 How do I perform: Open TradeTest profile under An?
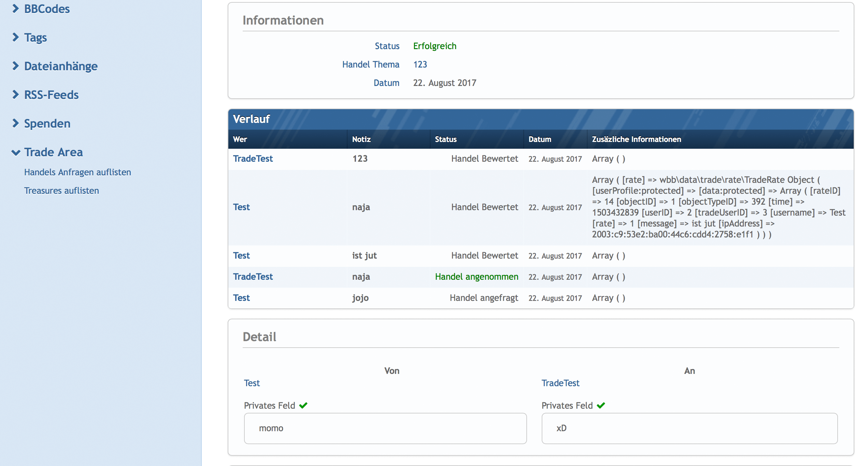560,383
